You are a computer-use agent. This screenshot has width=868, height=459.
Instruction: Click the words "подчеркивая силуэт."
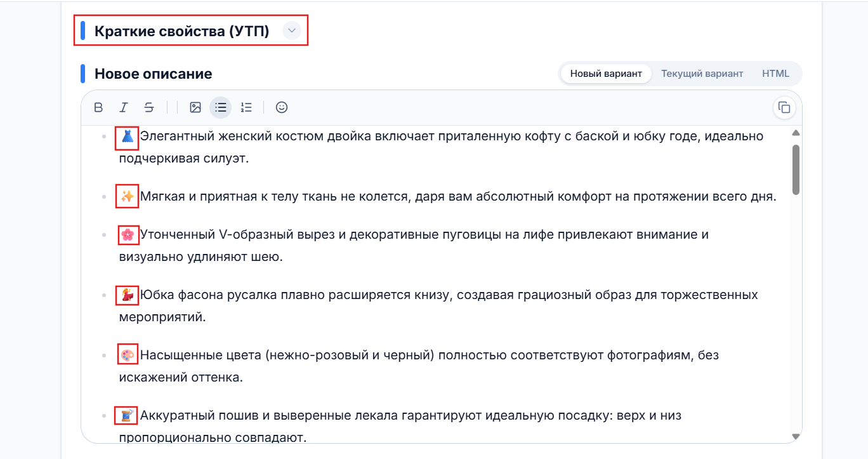[x=184, y=159]
